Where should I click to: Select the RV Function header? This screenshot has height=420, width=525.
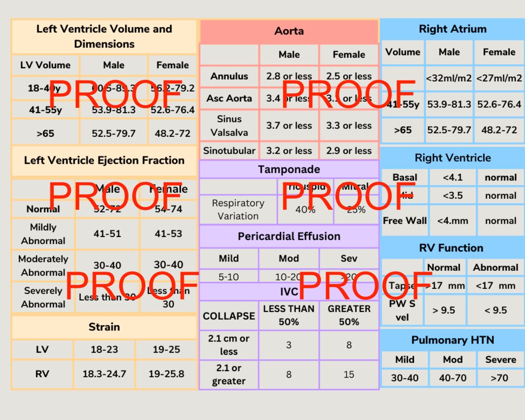[452, 247]
